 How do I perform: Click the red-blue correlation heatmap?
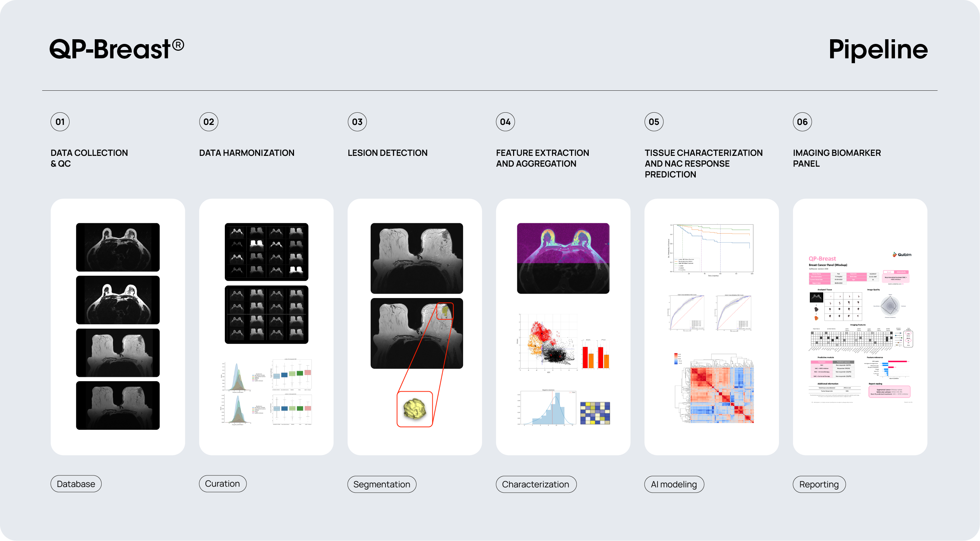[x=722, y=395]
